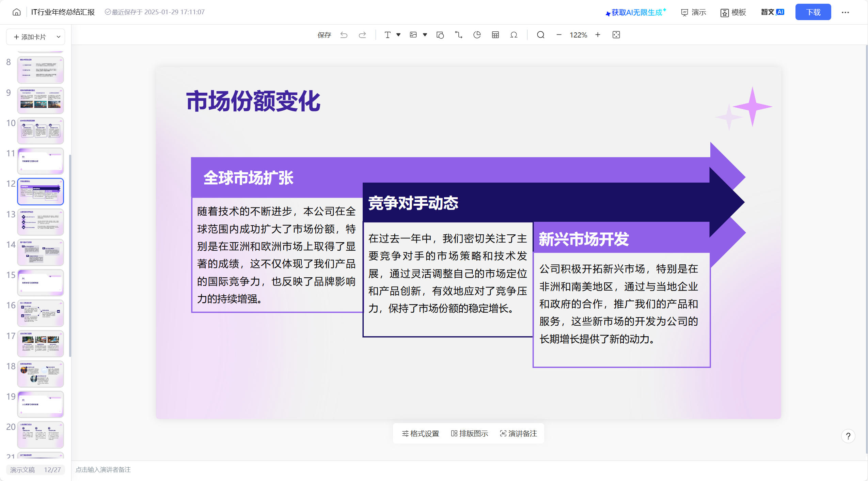The height and width of the screenshot is (481, 868).
Task: Open the 添加卡片 dropdown chevron
Action: [x=58, y=37]
